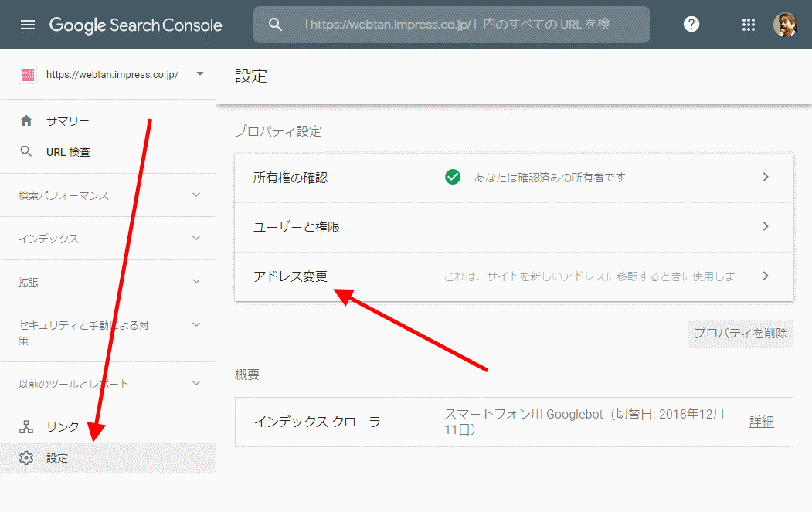This screenshot has height=512, width=812.
Task: Click the webtan property favicon
Action: pyautogui.click(x=28, y=75)
